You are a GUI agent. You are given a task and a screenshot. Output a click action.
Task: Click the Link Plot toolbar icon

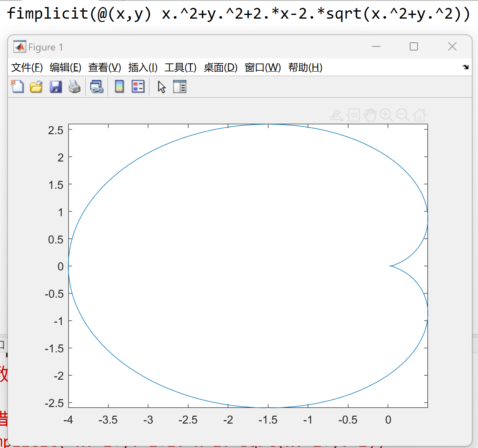(x=97, y=87)
